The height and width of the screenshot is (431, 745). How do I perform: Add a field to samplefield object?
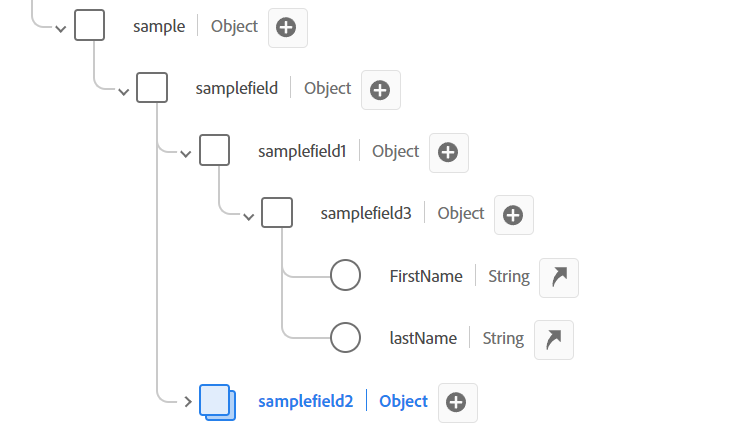(x=381, y=90)
